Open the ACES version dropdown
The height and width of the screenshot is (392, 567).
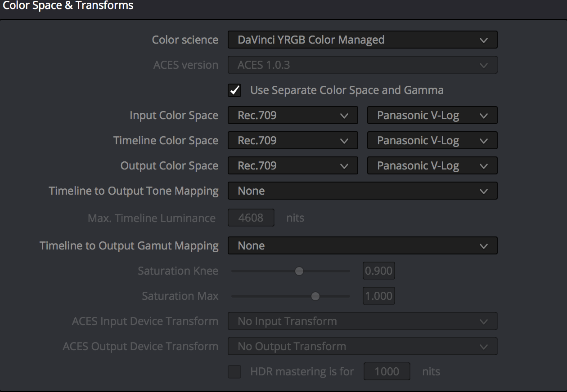pyautogui.click(x=362, y=65)
